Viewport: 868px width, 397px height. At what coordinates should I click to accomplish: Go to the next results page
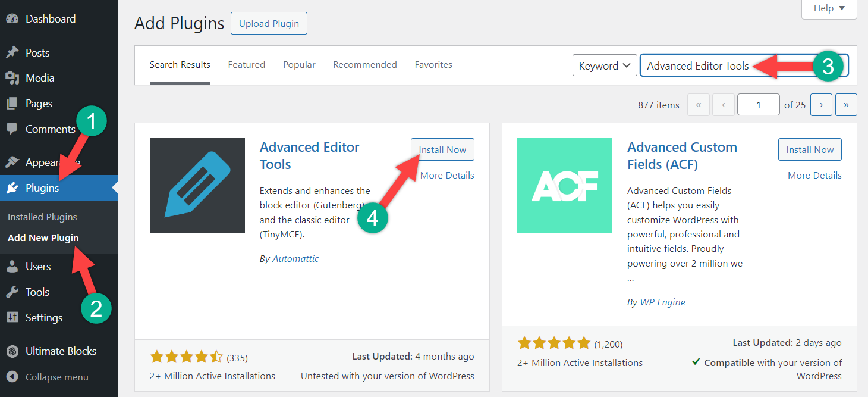click(x=821, y=105)
